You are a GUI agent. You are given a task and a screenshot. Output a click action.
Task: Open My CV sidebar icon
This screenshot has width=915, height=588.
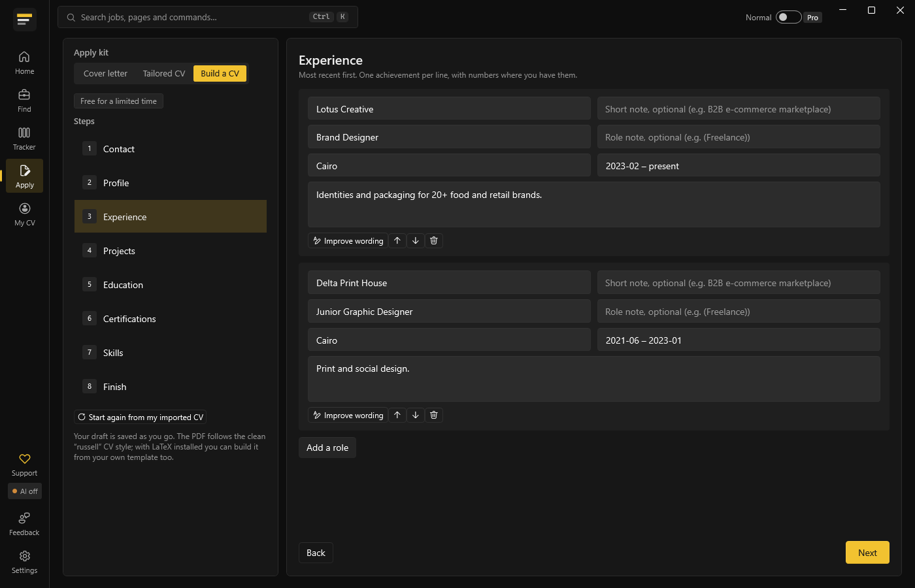24,214
